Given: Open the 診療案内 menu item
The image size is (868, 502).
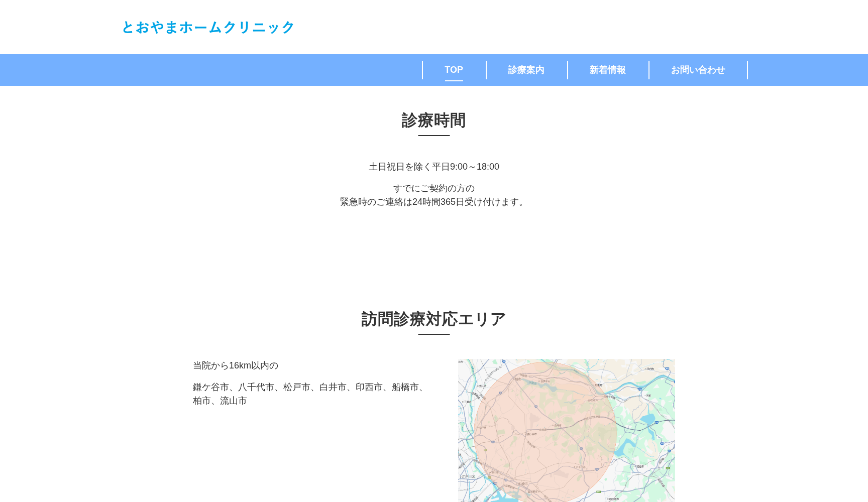Looking at the screenshot, I should pos(526,70).
